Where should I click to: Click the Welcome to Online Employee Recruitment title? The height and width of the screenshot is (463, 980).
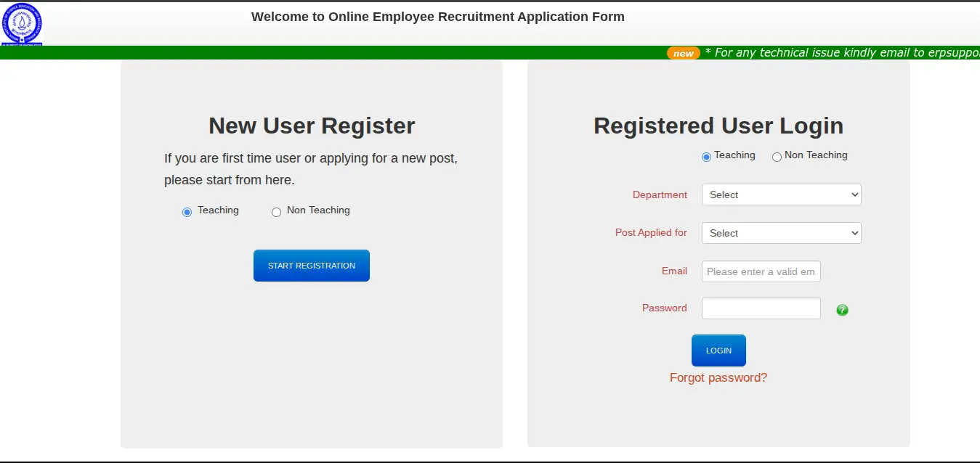click(438, 16)
